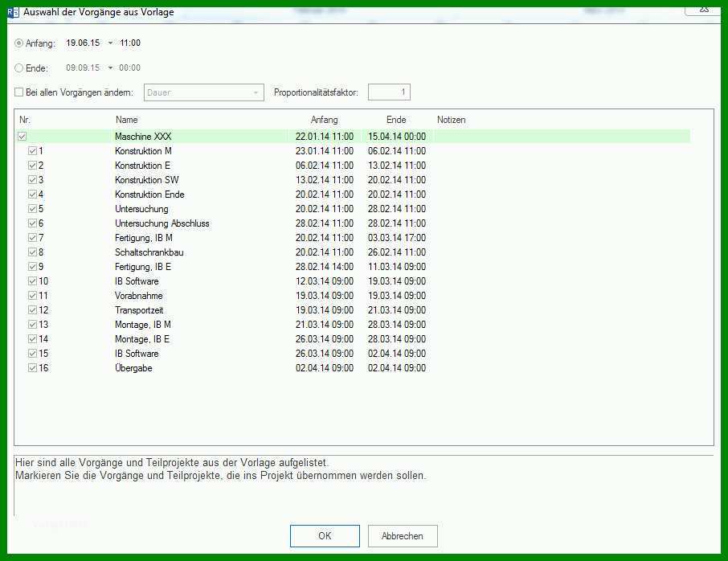The image size is (728, 561).
Task: Click the Anfang date 19.06.15
Action: pyautogui.click(x=83, y=43)
